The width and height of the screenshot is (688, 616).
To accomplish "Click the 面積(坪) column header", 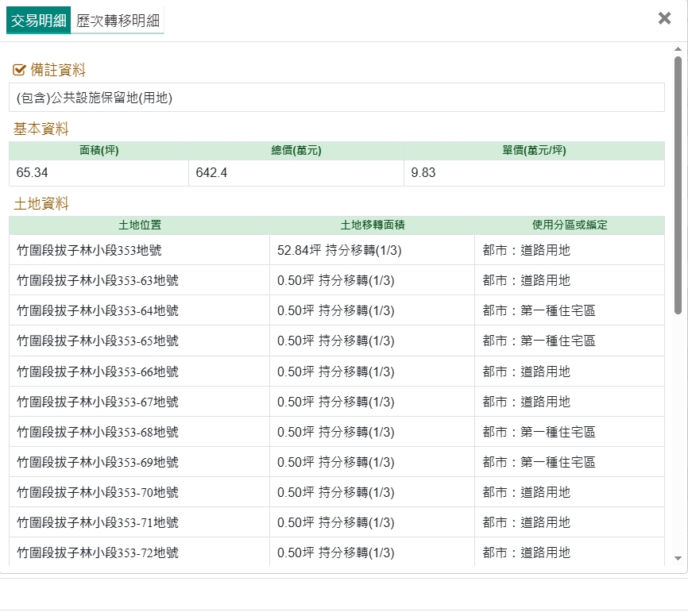I will [99, 151].
